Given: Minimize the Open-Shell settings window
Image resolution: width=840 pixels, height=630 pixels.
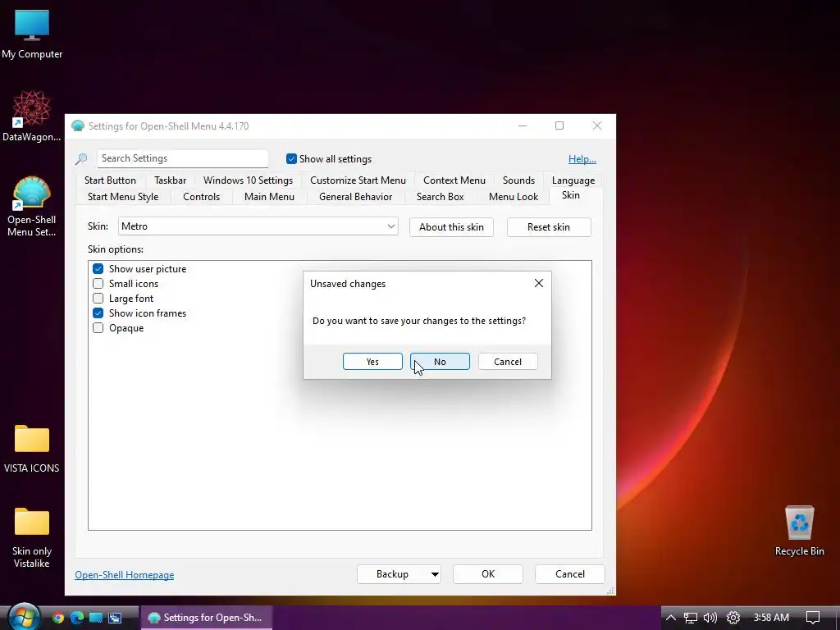Looking at the screenshot, I should pos(523,126).
